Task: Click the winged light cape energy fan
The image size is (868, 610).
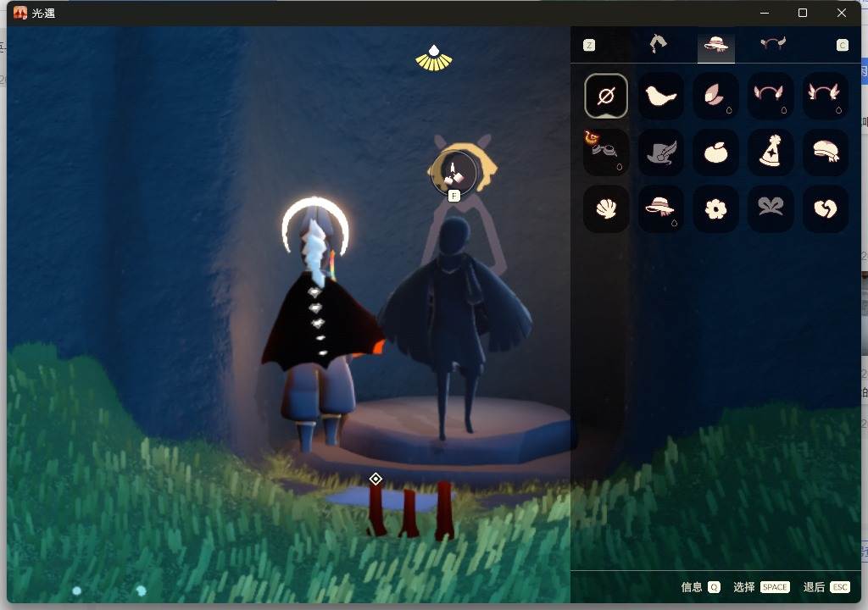Action: (x=434, y=58)
